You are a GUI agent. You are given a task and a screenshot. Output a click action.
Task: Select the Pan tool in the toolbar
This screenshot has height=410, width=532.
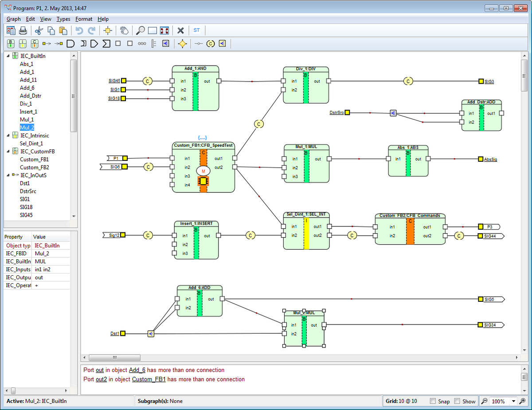click(124, 31)
